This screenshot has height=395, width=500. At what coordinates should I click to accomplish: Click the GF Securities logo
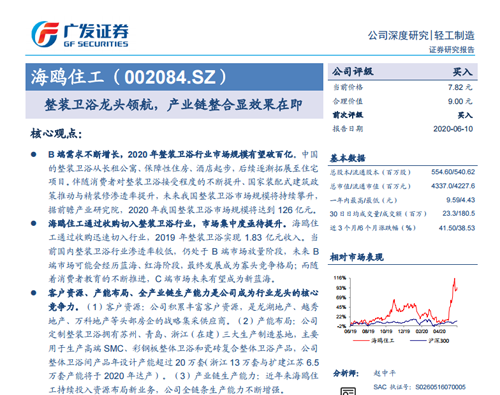(80, 34)
